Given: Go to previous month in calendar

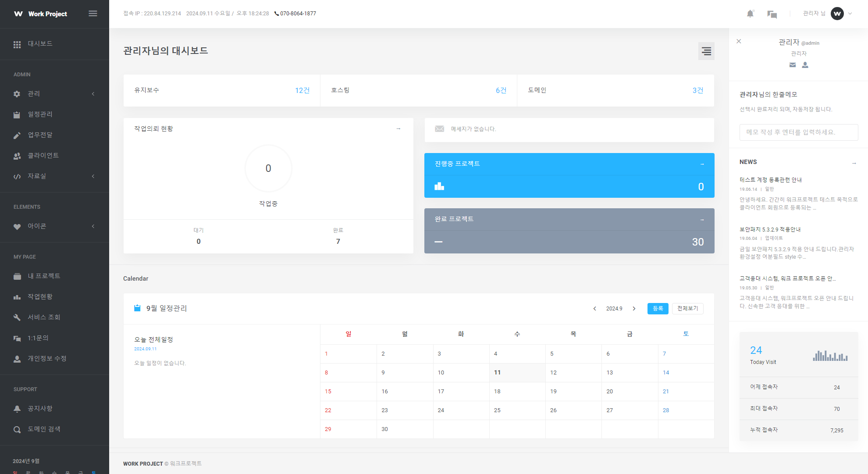Looking at the screenshot, I should (594, 309).
